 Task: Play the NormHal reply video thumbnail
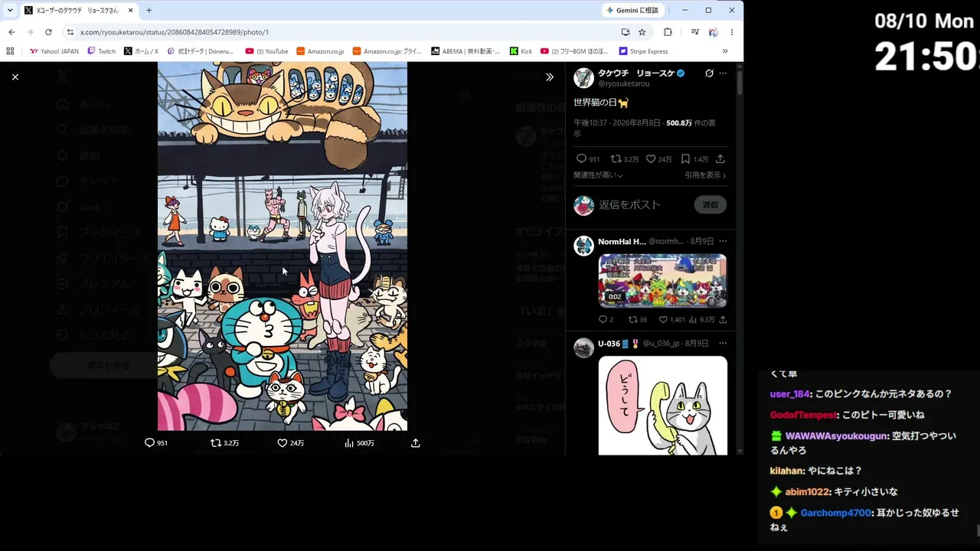[662, 281]
